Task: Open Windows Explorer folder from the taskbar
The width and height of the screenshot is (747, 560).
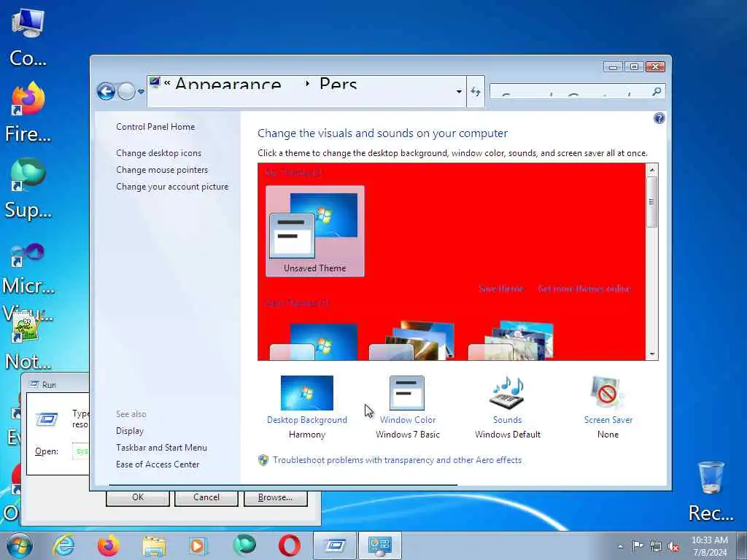Action: point(154,545)
